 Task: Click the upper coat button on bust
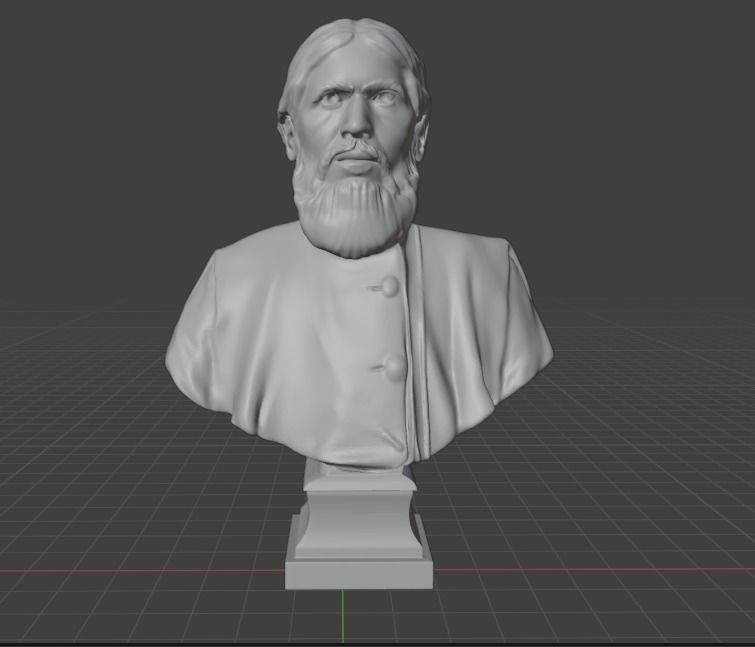[x=388, y=286]
